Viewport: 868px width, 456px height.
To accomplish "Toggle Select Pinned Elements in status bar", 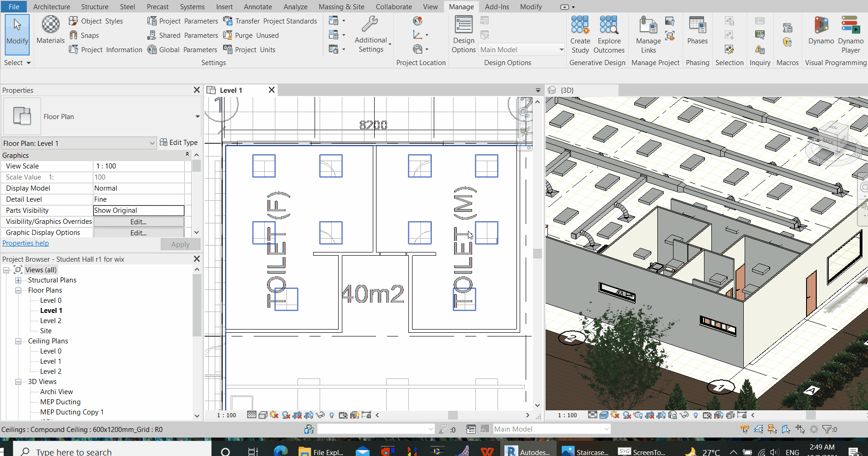I will tap(772, 429).
